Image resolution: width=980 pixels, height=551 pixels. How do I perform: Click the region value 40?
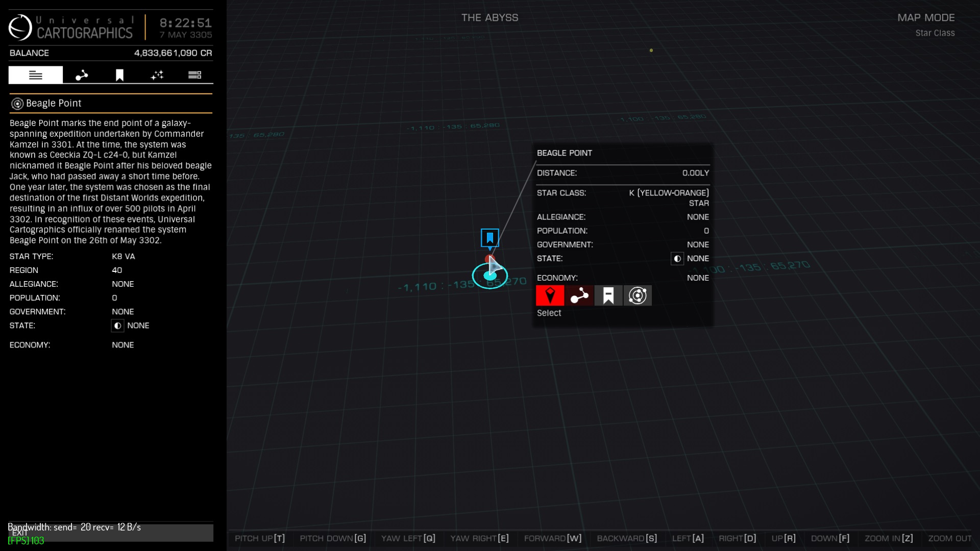[117, 270]
